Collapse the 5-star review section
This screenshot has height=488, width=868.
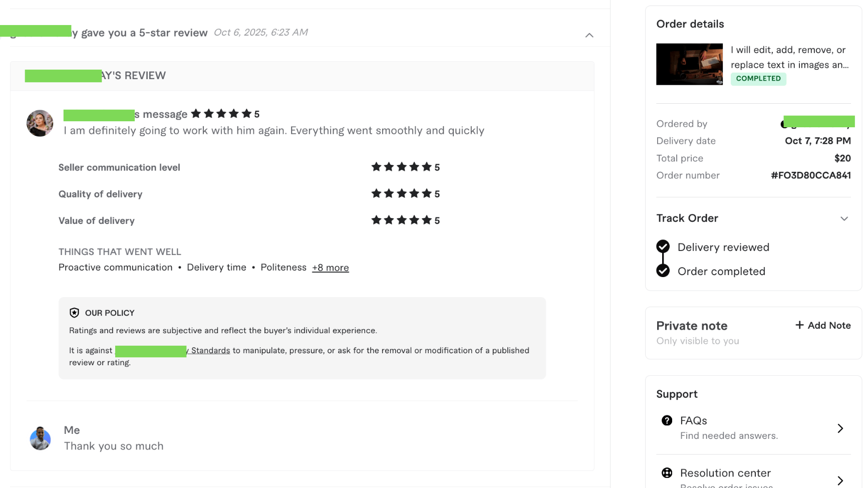click(x=589, y=35)
